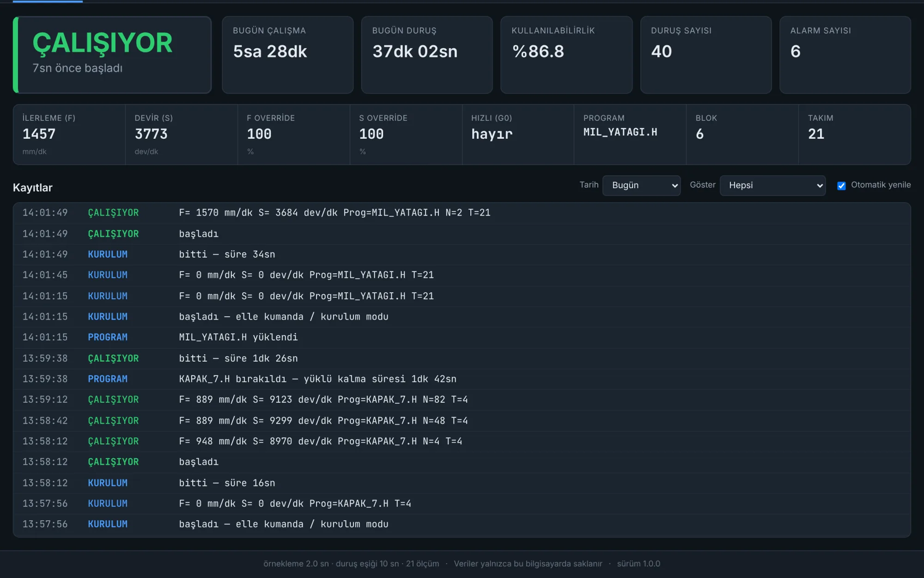Click the S Override value 100
This screenshot has height=578, width=924.
[x=371, y=134]
